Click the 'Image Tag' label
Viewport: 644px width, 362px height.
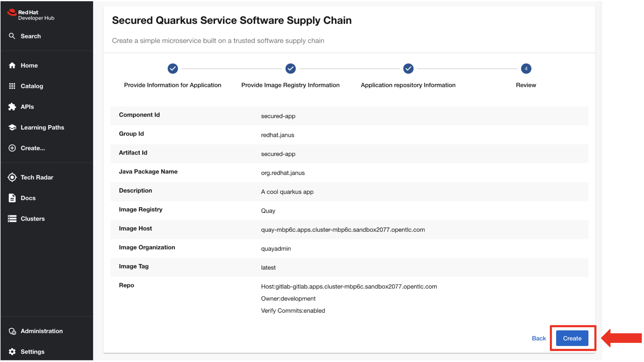point(134,267)
